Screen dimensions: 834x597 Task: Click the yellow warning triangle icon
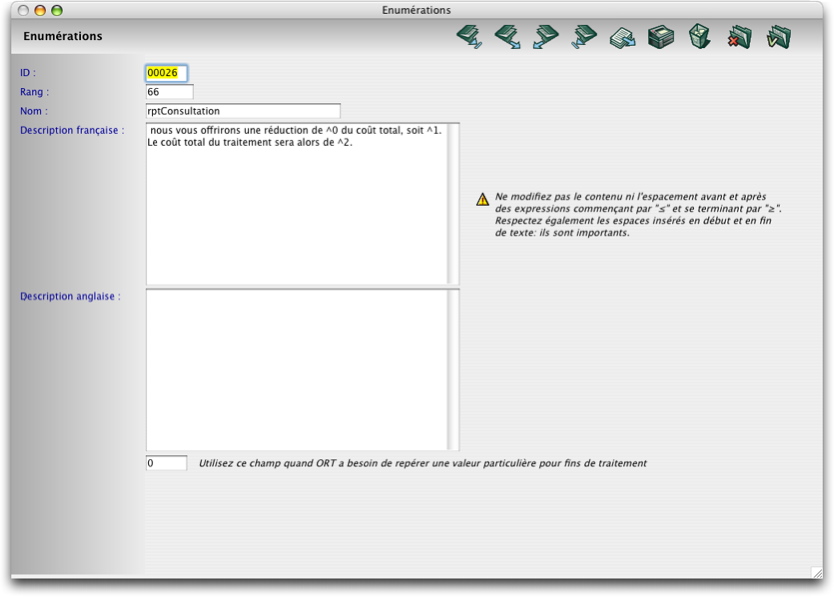pyautogui.click(x=482, y=200)
